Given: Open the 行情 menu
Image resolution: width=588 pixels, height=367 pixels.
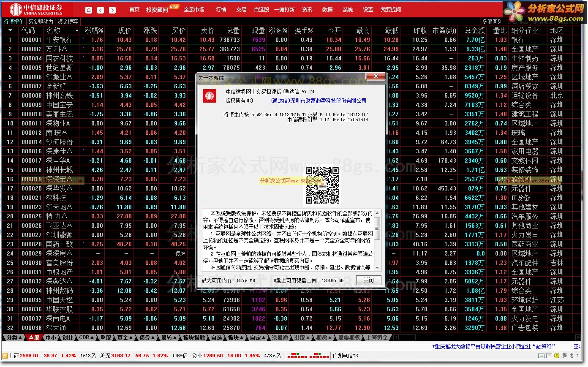Looking at the screenshot, I should (221, 10).
